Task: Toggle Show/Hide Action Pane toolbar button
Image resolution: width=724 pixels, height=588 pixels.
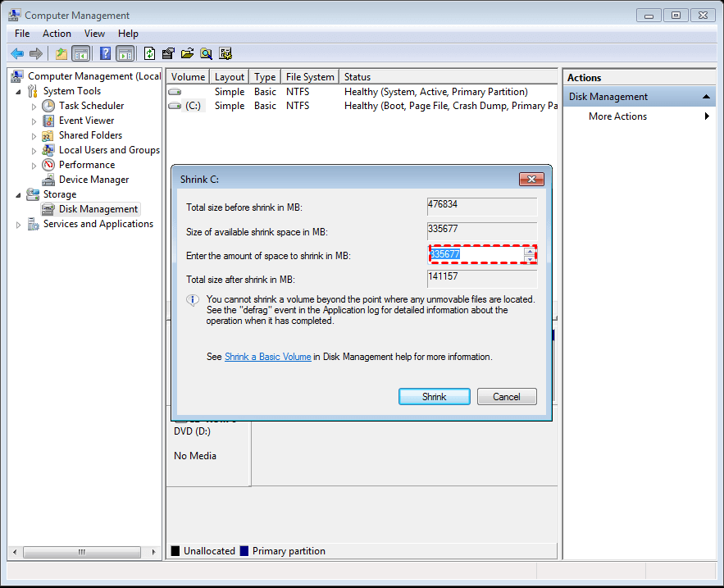Action: pos(125,53)
